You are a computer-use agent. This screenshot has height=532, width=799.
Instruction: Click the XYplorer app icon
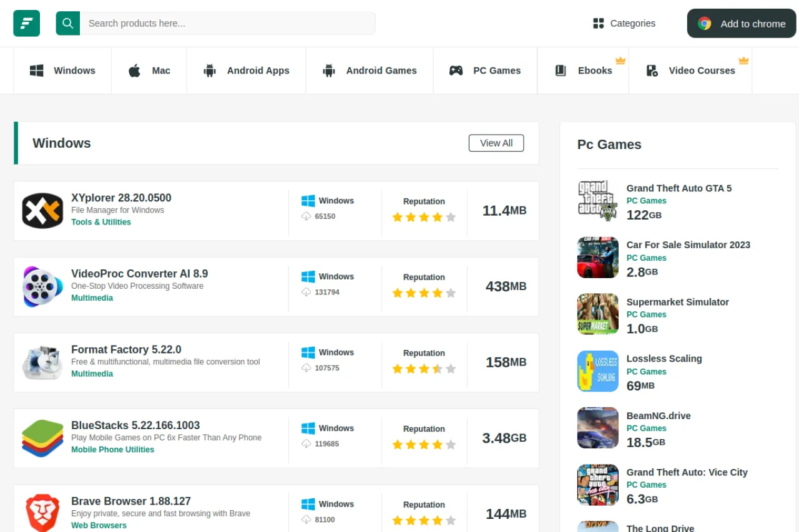pos(42,211)
